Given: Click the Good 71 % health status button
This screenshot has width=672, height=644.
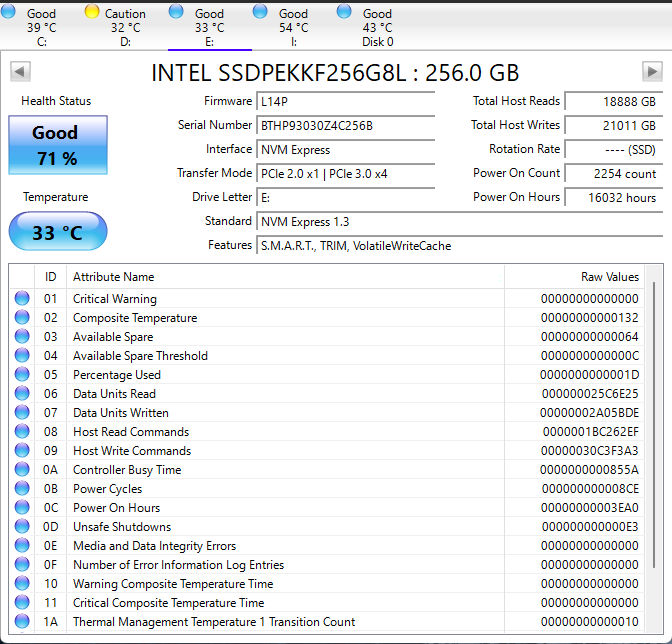Looking at the screenshot, I should 58,145.
